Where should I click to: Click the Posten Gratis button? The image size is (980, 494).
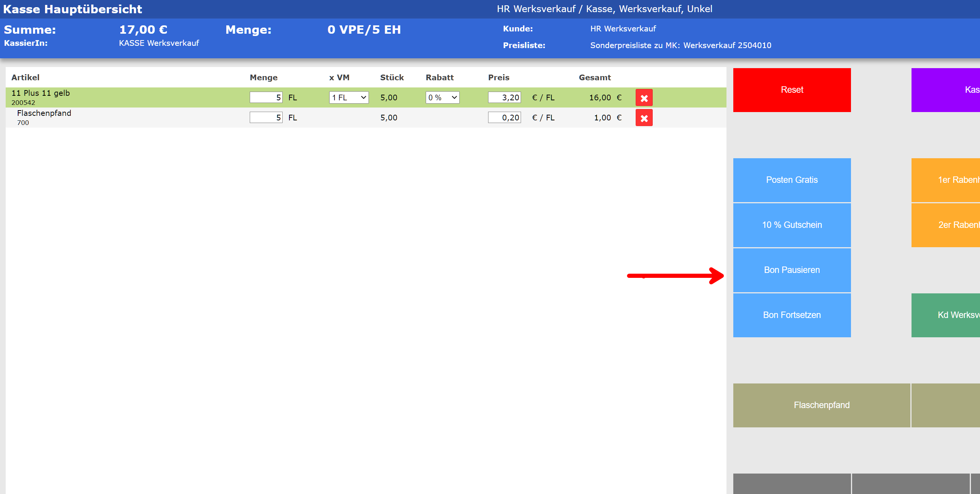tap(791, 180)
